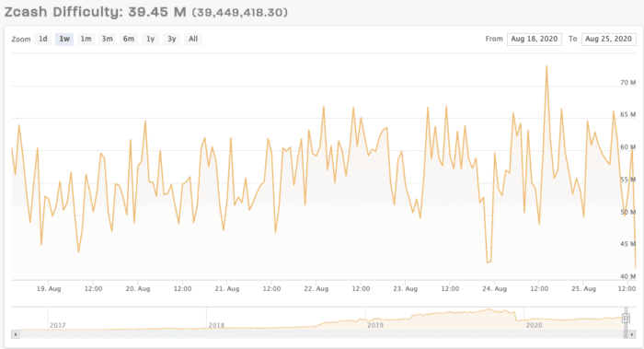Click the navigator right scroll arrow
Screen dimensions: 644x349
[632, 334]
